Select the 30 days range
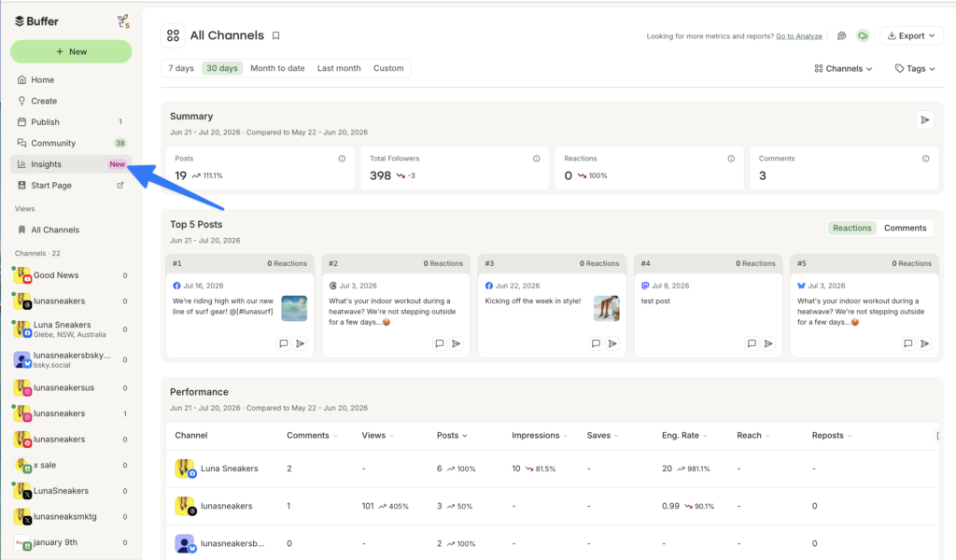 (222, 68)
